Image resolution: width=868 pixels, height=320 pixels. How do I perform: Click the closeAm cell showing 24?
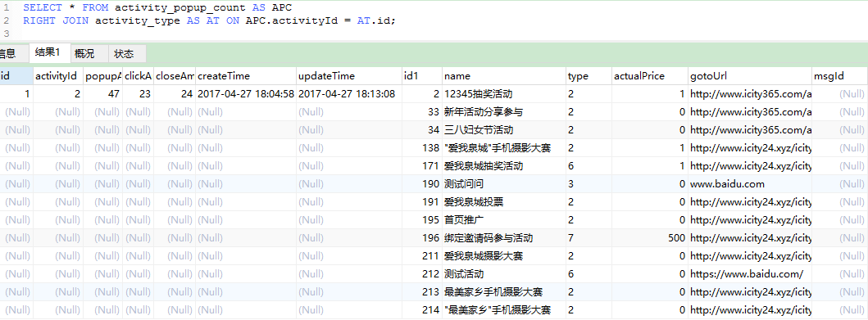(x=174, y=94)
